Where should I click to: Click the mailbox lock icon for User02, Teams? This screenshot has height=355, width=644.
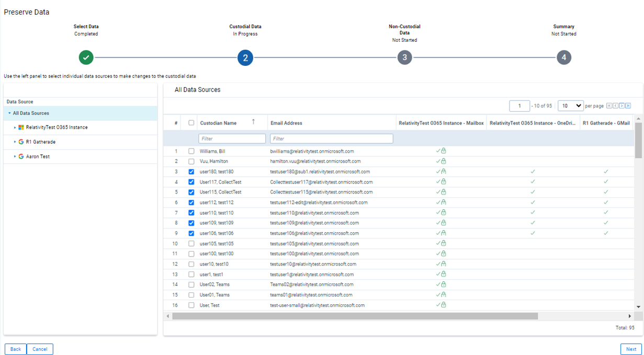[444, 284]
